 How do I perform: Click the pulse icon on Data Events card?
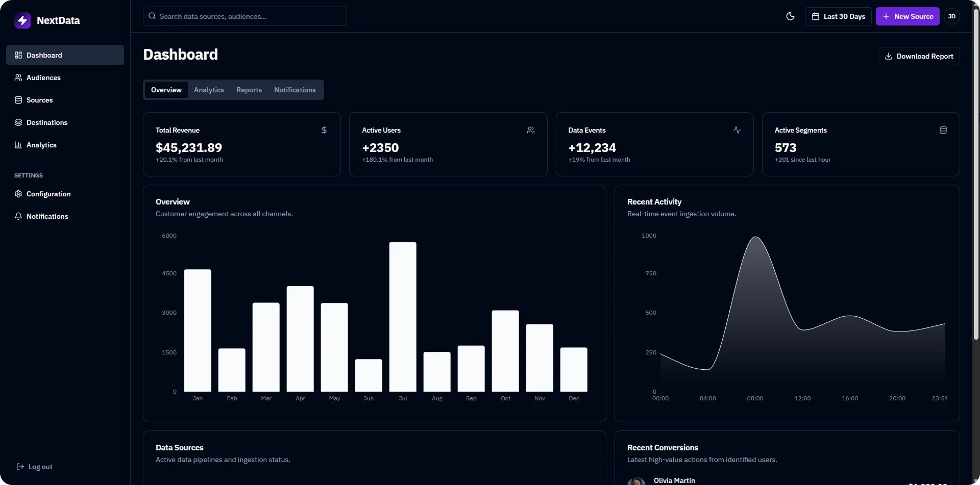point(737,130)
